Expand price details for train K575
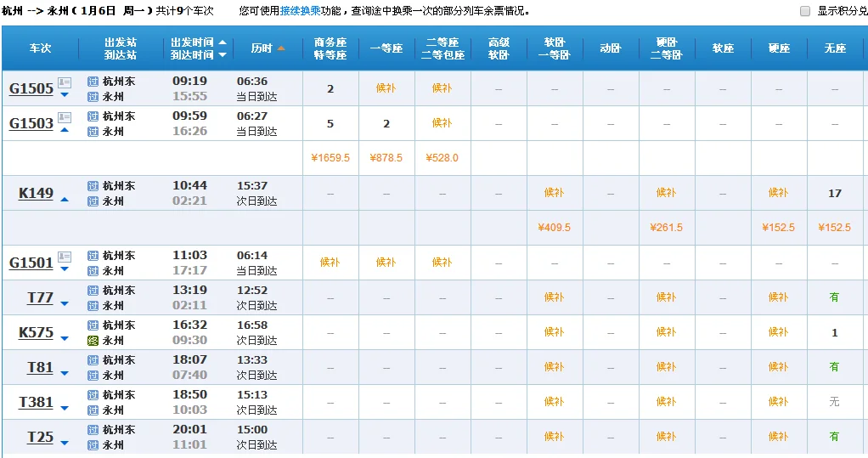The width and height of the screenshot is (868, 458). pyautogui.click(x=65, y=338)
